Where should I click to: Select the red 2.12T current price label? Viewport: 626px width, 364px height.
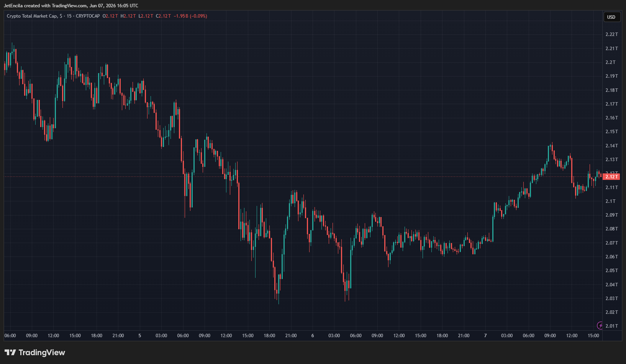pos(611,176)
